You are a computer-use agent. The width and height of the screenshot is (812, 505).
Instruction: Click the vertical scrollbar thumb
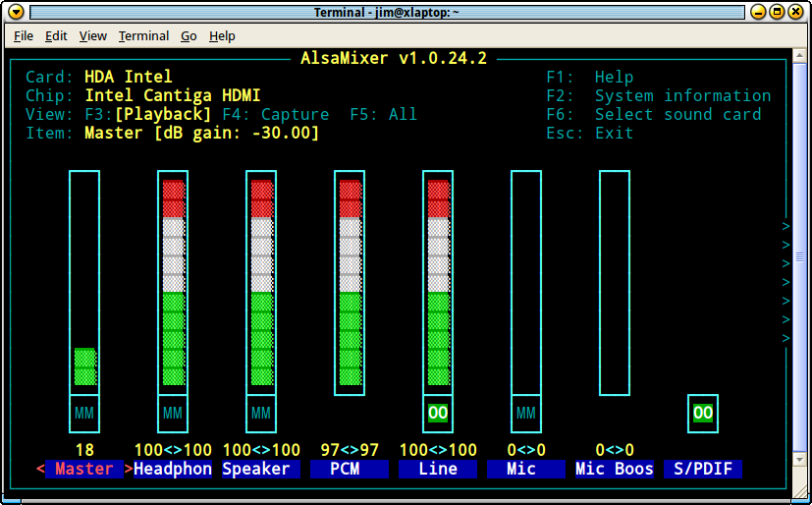[799, 256]
